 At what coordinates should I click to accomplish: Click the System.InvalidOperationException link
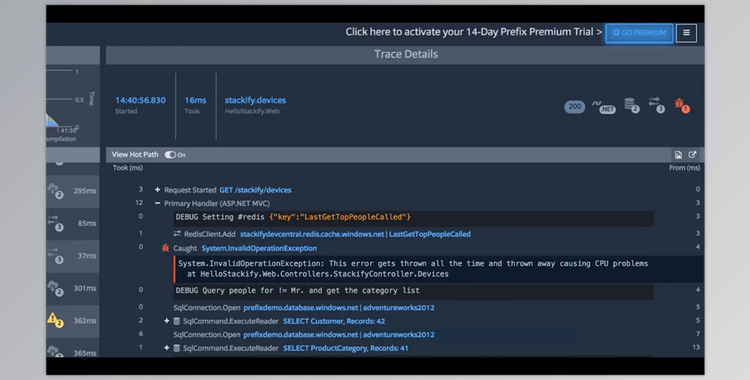(259, 248)
